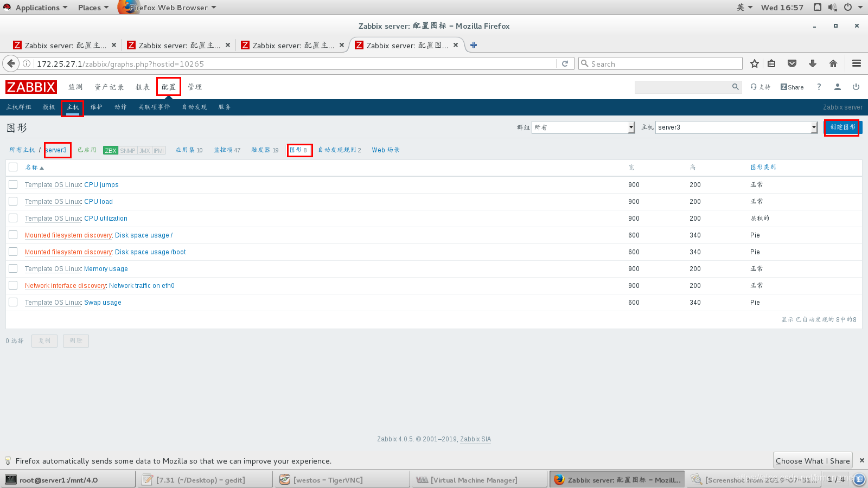Check the Disk space usage /boot row
This screenshot has width=868, height=488.
pyautogui.click(x=13, y=252)
